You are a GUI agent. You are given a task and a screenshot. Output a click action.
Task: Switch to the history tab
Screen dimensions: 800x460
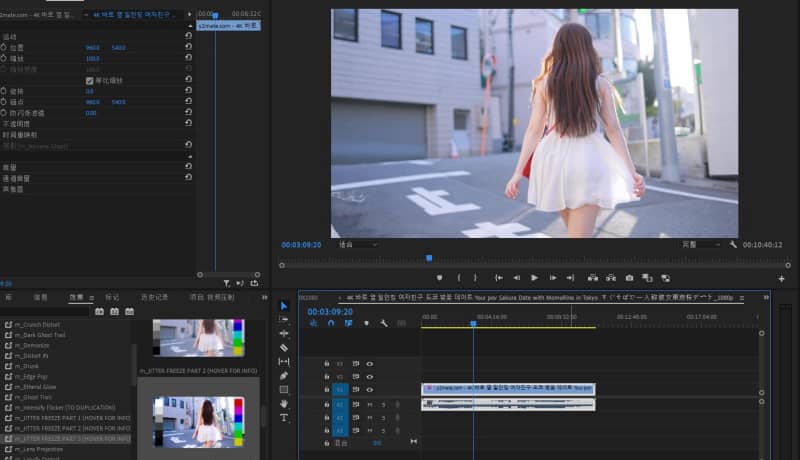tap(153, 297)
